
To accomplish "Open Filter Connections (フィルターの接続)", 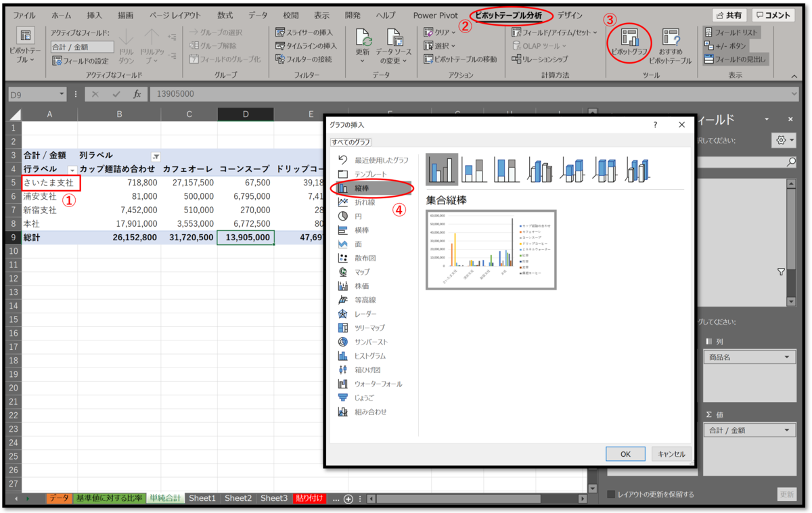I will tap(304, 59).
